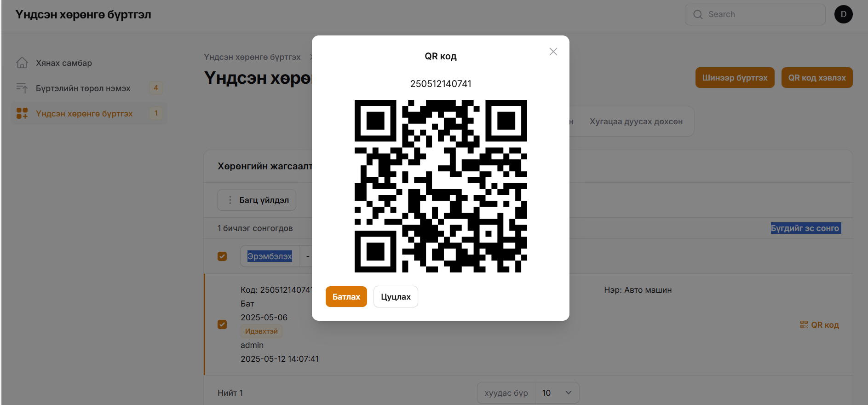868x405 pixels.
Task: Click the search magnifier icon
Action: 698,15
